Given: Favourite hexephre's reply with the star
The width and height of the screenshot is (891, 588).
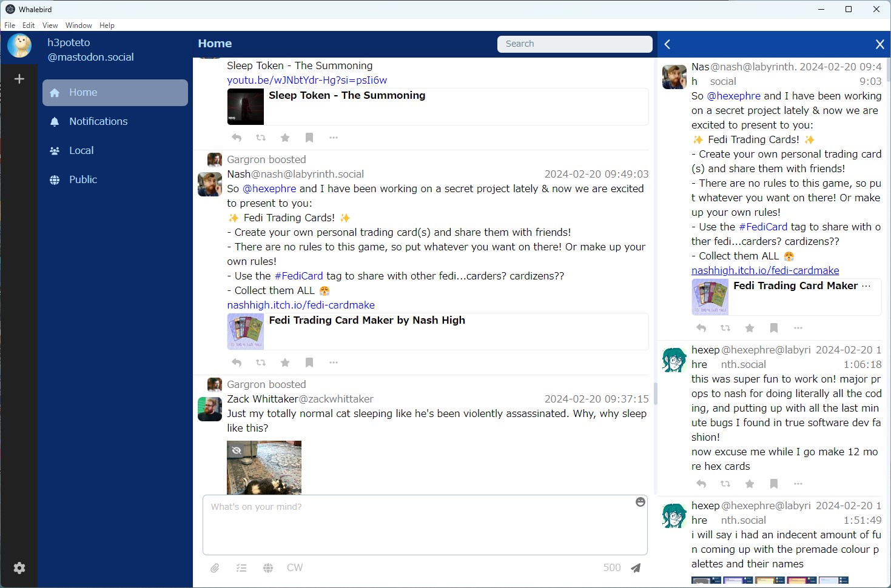Looking at the screenshot, I should pos(750,484).
